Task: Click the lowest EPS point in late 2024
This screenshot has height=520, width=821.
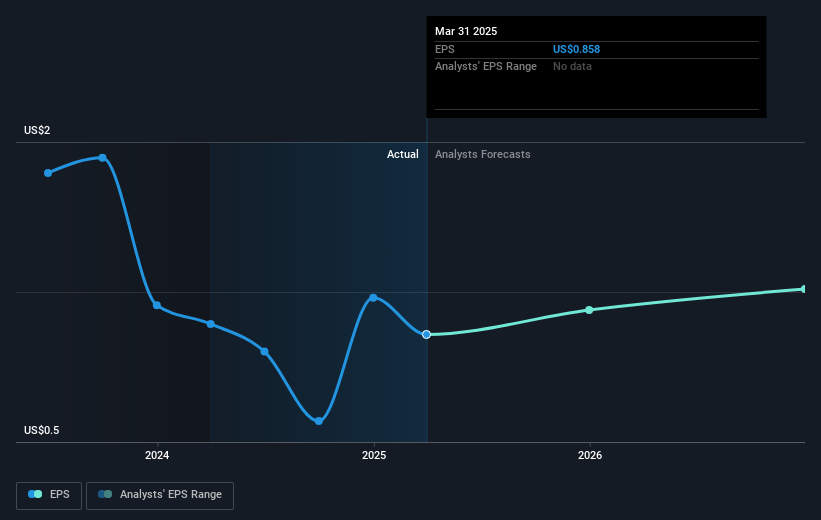Action: [319, 421]
